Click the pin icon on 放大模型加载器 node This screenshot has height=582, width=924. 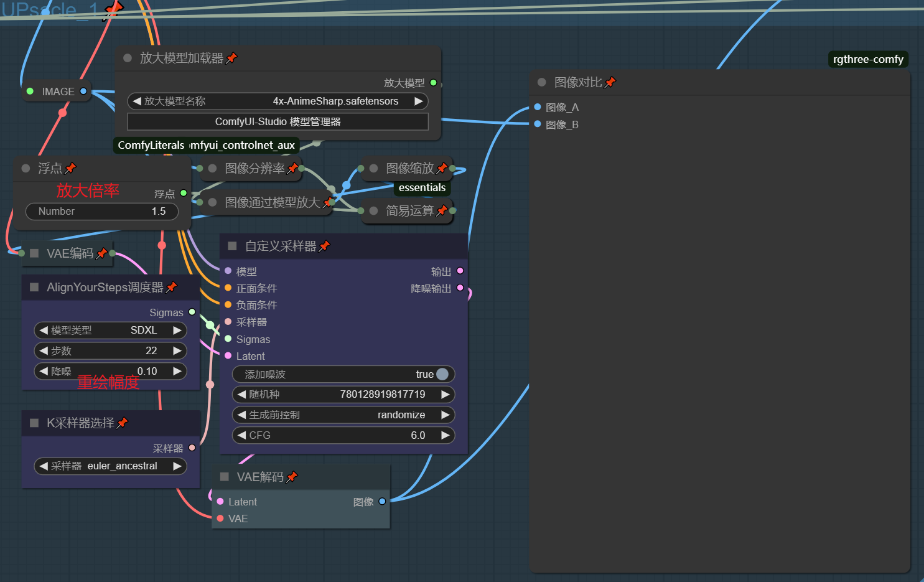coord(231,58)
